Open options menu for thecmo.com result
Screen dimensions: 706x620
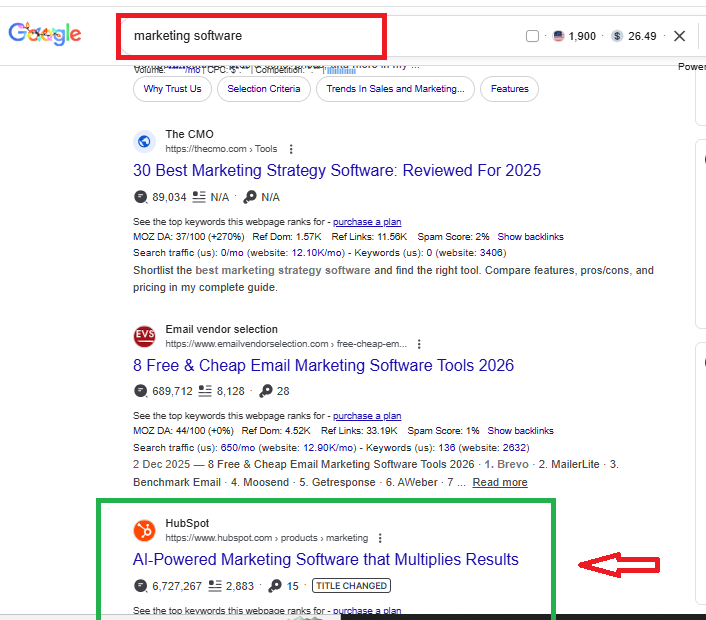tap(291, 149)
